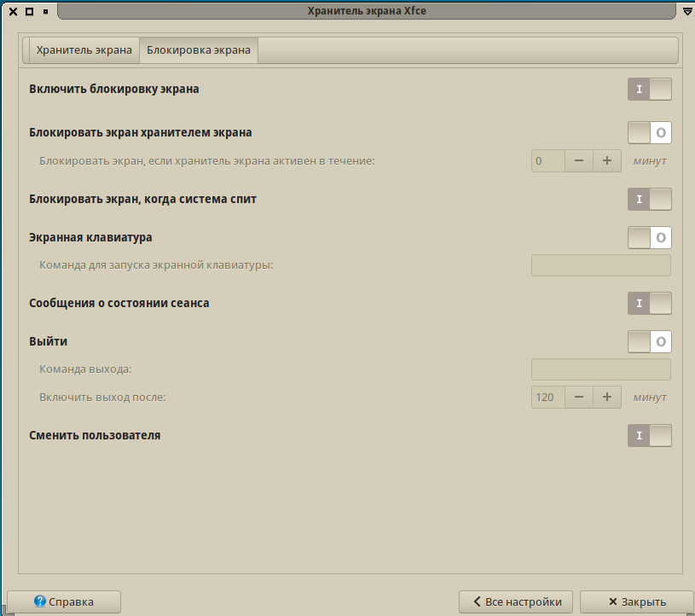Switch to the "Хранитель экрана" tab
Viewport: 695px width, 616px height.
point(83,49)
